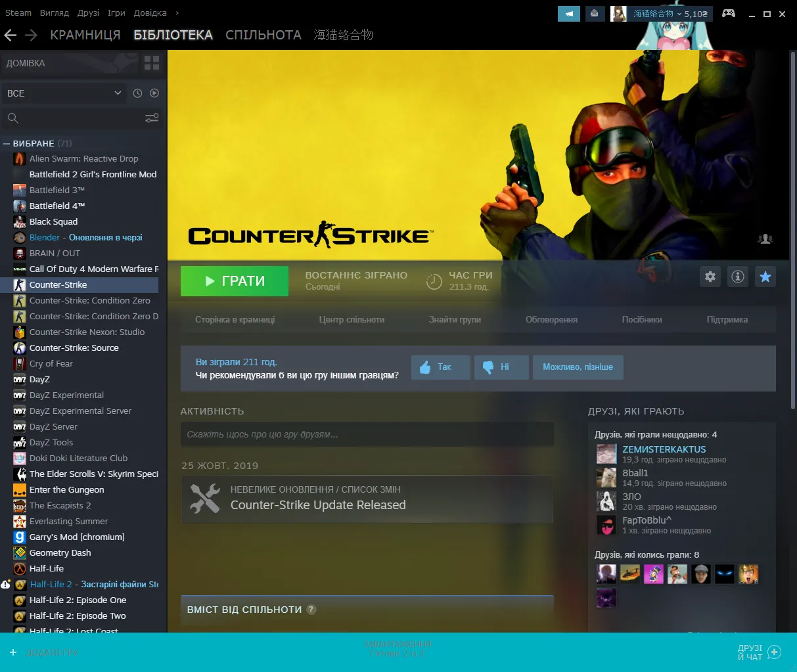Open Посібники link
The width and height of the screenshot is (797, 672).
(x=642, y=320)
